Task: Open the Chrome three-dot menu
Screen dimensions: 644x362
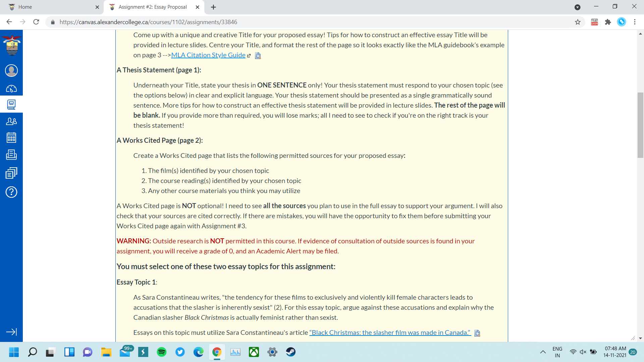Action: (635, 22)
